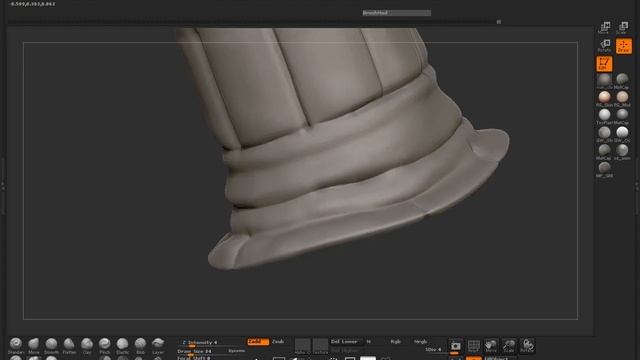640x360 pixels.
Task: Select the Smooth brush
Action: tap(51, 346)
